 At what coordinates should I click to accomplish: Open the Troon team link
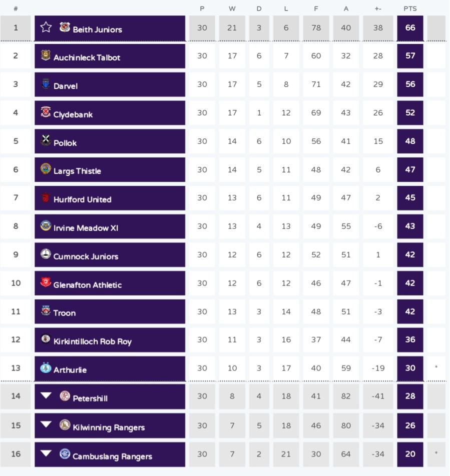65,313
